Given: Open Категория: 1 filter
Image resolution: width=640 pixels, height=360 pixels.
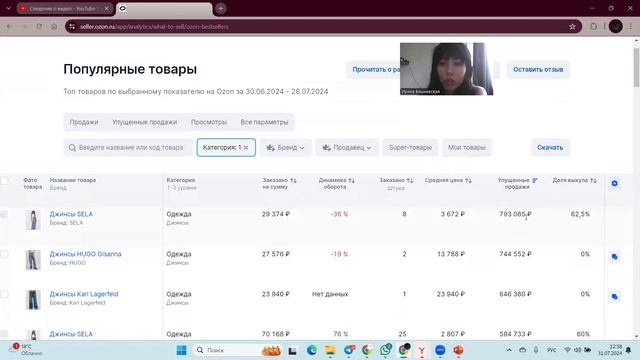Looking at the screenshot, I should [226, 148].
